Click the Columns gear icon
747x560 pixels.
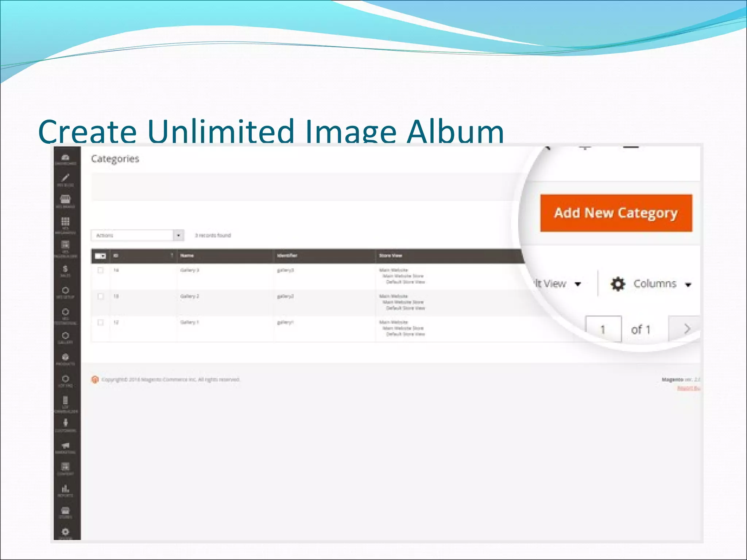[618, 284]
